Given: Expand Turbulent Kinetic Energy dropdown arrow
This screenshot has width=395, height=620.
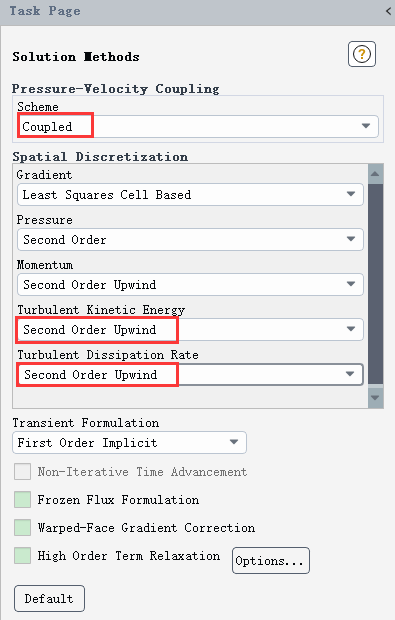Looking at the screenshot, I should point(350,329).
